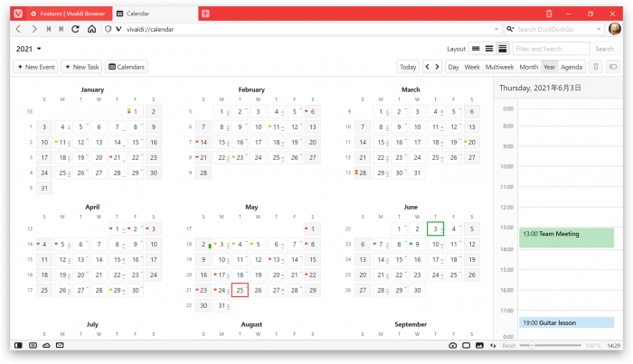Viewport: 633px width, 364px height.
Task: Click the user profile avatar
Action: tap(614, 29)
